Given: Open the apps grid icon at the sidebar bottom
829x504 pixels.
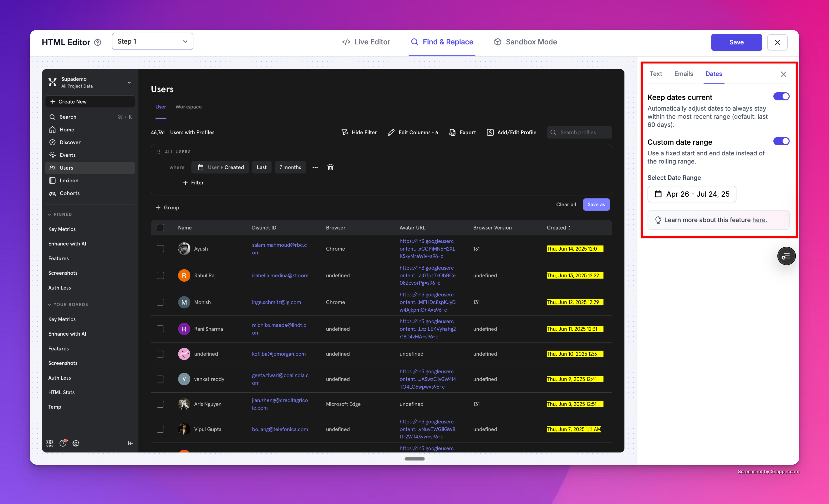Looking at the screenshot, I should pos(50,443).
